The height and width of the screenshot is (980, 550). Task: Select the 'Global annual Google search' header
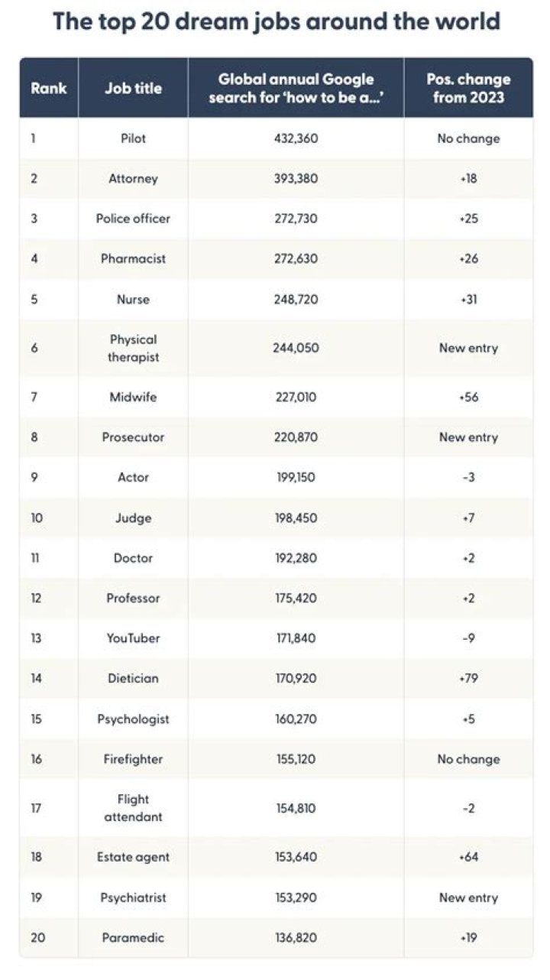point(296,89)
